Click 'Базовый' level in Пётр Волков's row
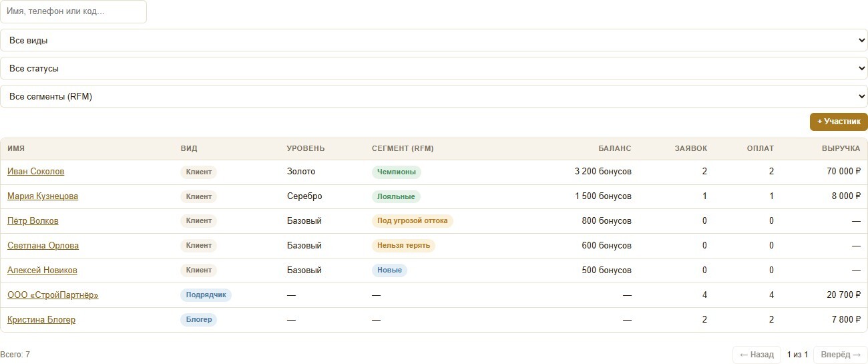The width and height of the screenshot is (868, 364). tap(304, 221)
